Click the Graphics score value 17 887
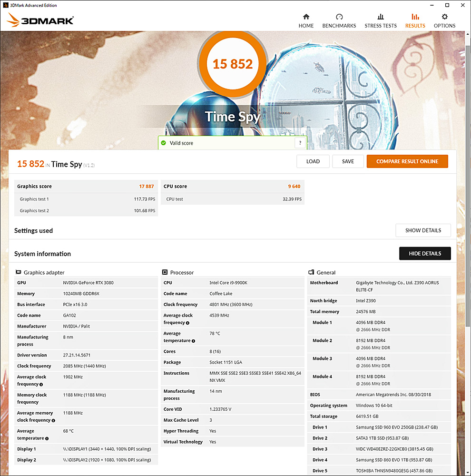Screen dimensions: 471x476 (x=146, y=187)
